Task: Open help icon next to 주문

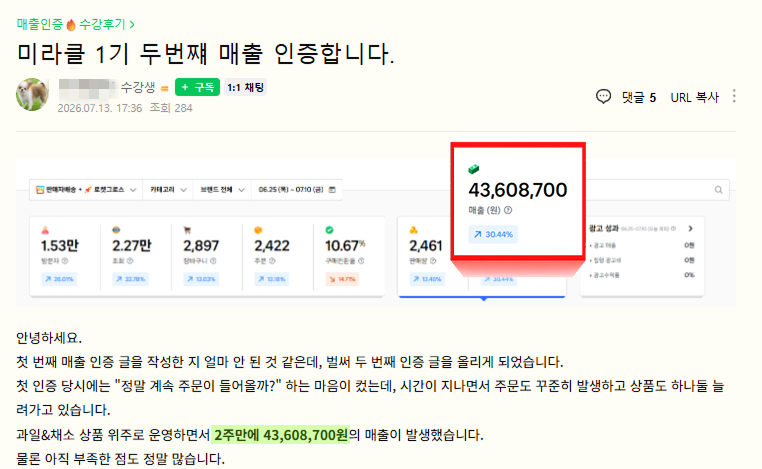Action: (x=272, y=261)
